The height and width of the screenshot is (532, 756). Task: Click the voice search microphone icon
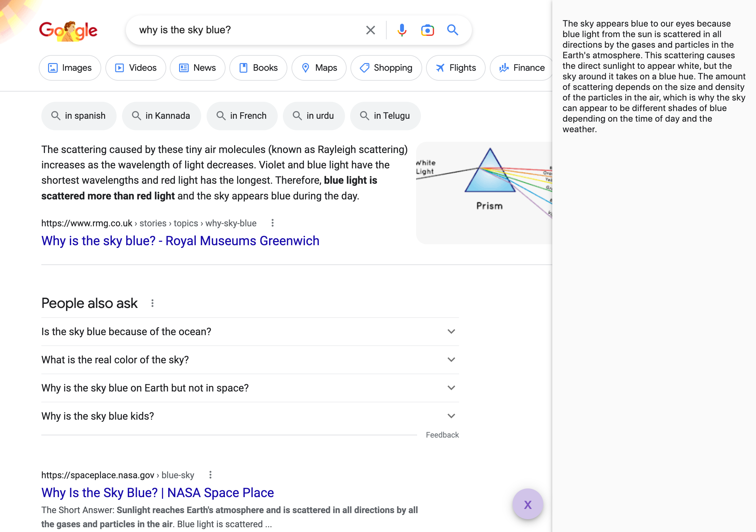(402, 30)
